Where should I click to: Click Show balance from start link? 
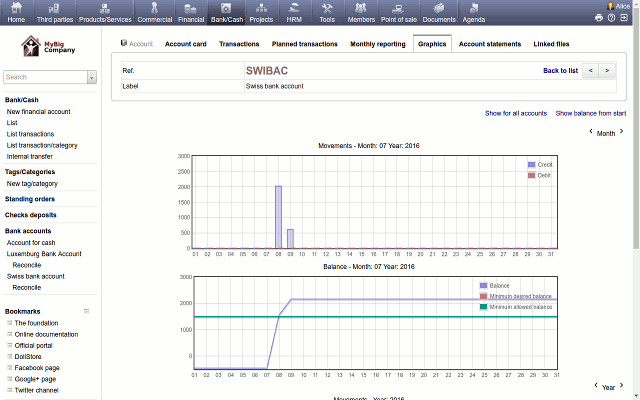[x=591, y=114]
